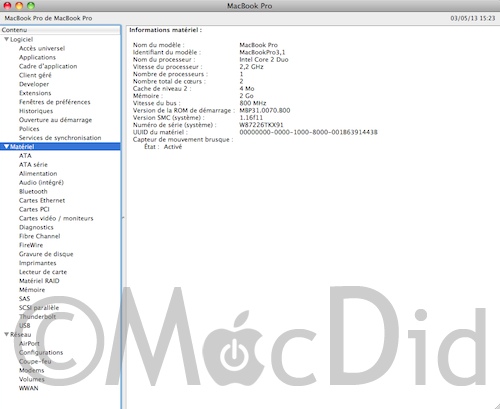Click the green zoom window button
The height and width of the screenshot is (409, 500).
[x=31, y=6]
